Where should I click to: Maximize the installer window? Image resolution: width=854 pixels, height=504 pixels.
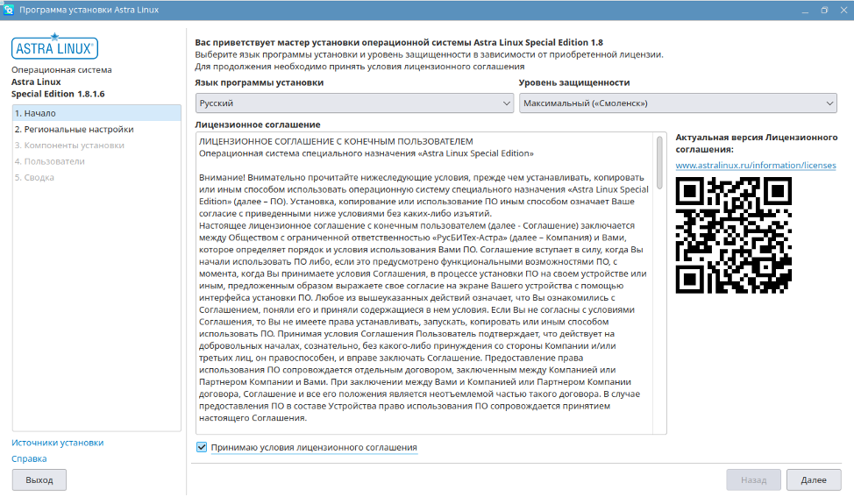[824, 10]
